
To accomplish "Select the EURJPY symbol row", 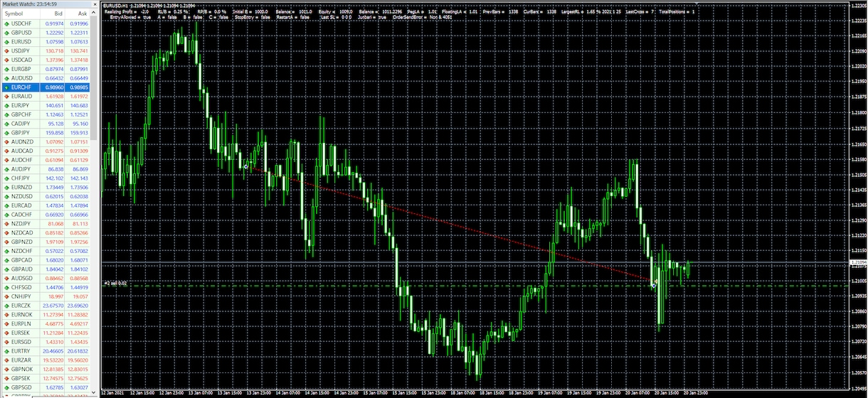I will [46, 106].
